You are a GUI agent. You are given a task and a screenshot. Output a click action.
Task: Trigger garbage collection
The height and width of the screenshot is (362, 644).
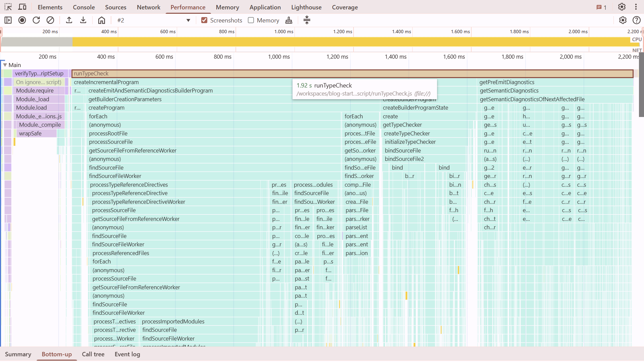(x=289, y=20)
